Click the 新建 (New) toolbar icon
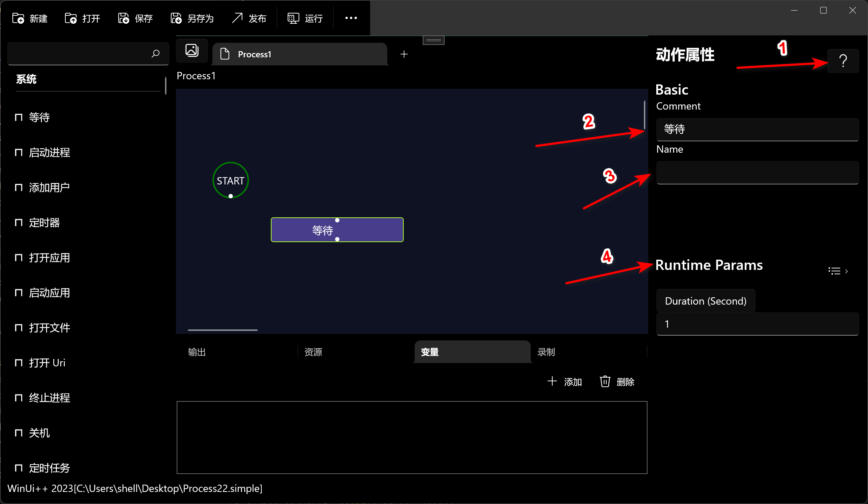The width and height of the screenshot is (868, 504). point(18,18)
